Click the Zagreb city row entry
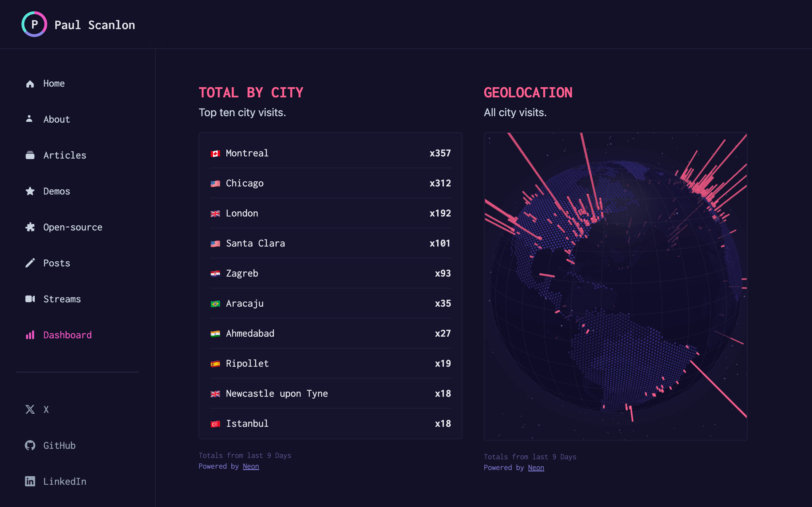The height and width of the screenshot is (507, 812). [331, 273]
